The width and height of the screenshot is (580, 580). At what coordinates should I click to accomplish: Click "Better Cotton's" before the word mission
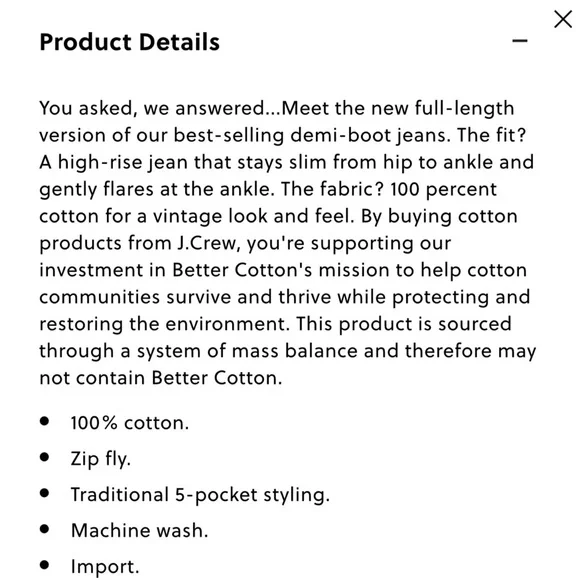tap(242, 270)
